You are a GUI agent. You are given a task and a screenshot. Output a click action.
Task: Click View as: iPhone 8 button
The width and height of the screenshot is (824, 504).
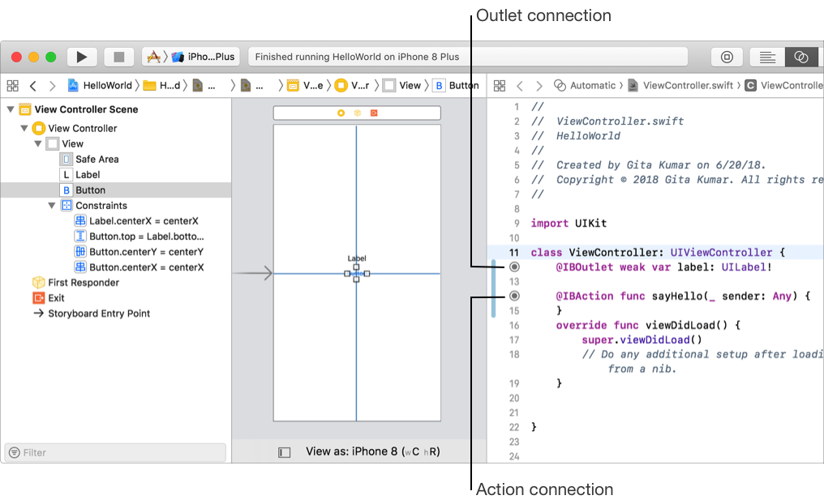pyautogui.click(x=372, y=451)
